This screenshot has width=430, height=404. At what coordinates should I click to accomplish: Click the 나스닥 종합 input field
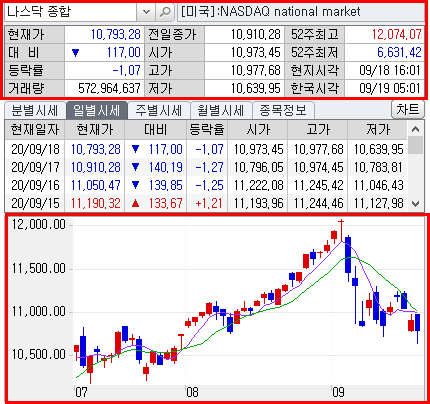[x=71, y=12]
